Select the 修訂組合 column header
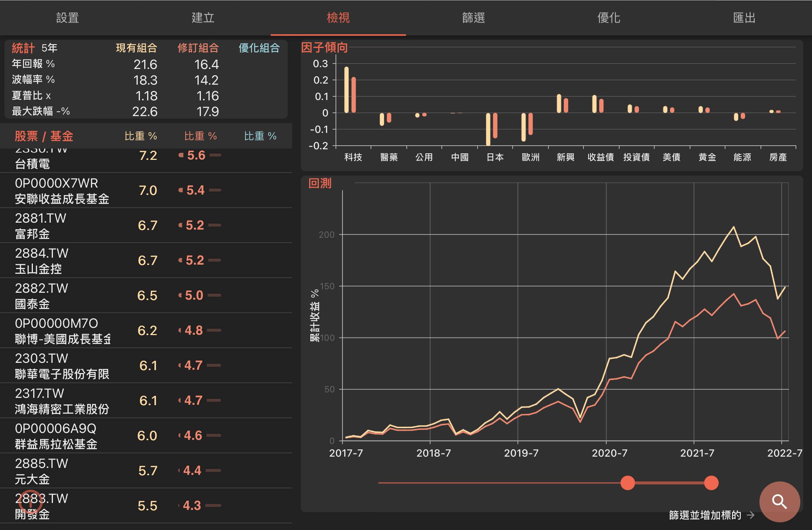 (198, 48)
